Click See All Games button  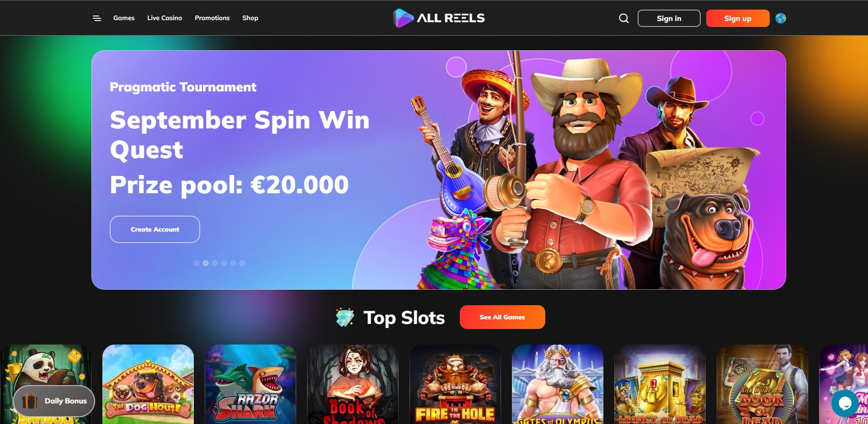coord(502,317)
